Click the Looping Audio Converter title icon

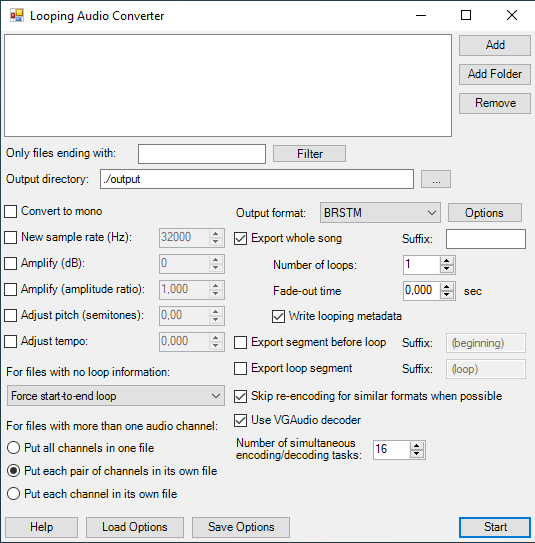point(17,16)
